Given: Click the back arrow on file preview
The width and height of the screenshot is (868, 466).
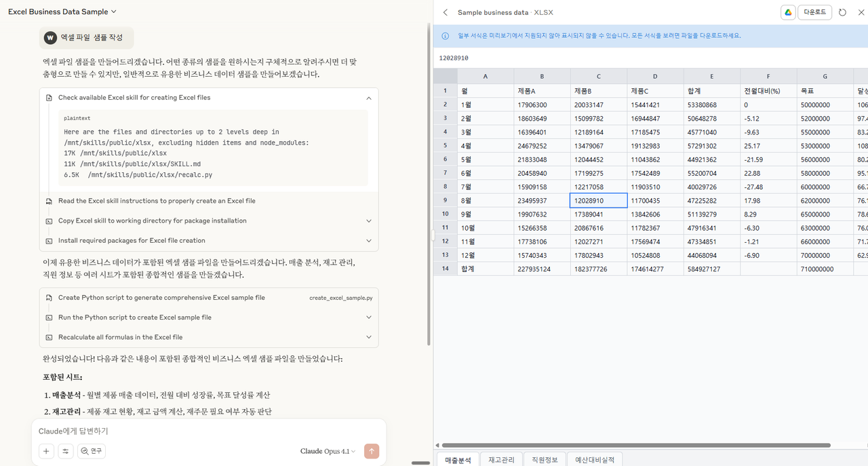Looking at the screenshot, I should point(444,12).
